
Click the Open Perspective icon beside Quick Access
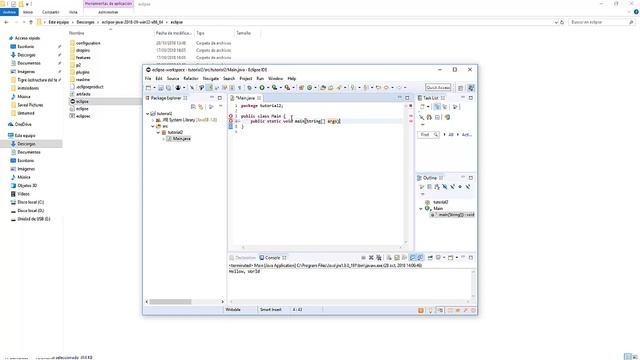pyautogui.click(x=460, y=88)
